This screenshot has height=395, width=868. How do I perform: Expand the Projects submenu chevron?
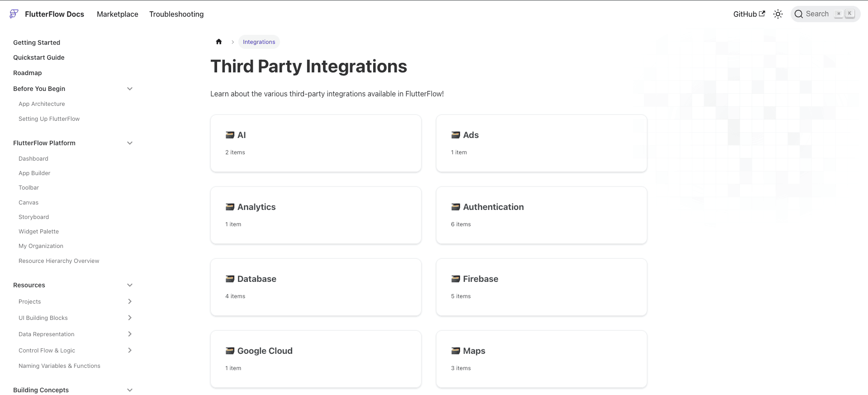[x=130, y=301]
